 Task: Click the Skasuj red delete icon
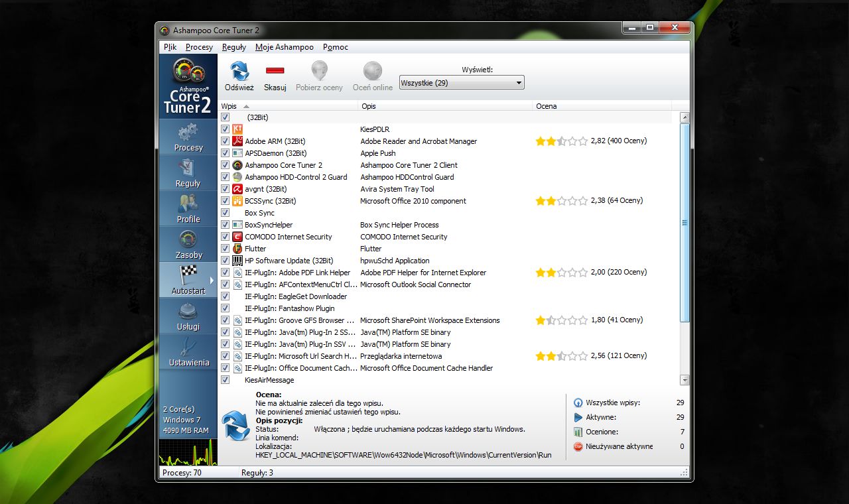(x=275, y=70)
